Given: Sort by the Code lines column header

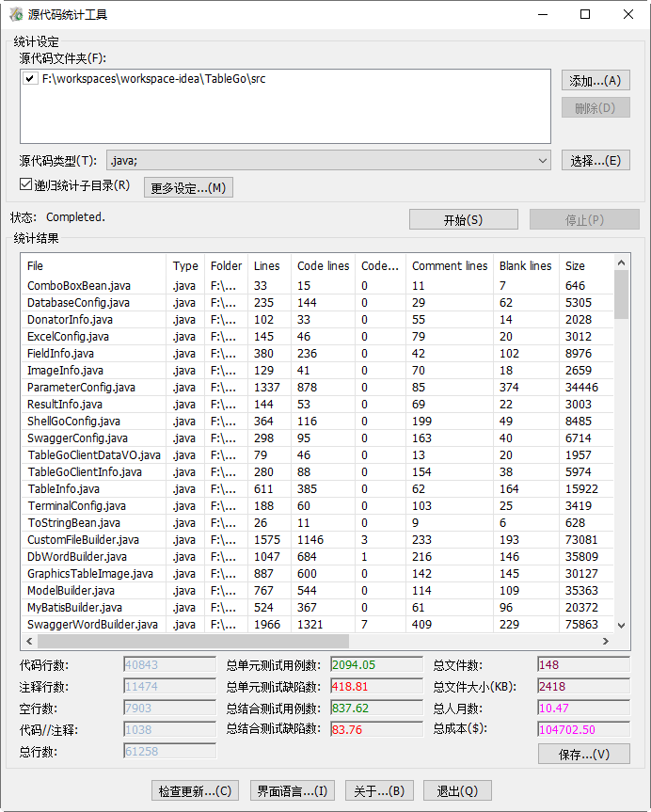Looking at the screenshot, I should coord(324,265).
